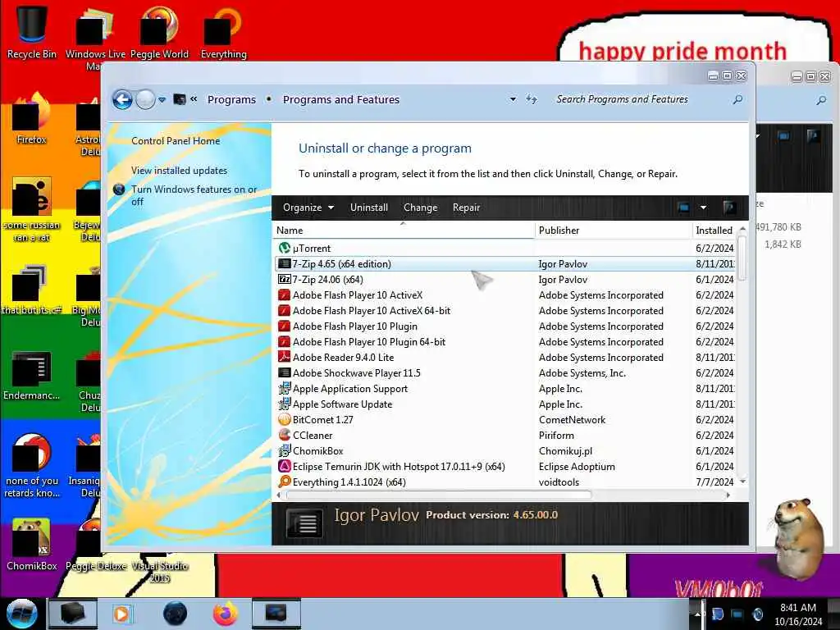The height and width of the screenshot is (630, 840).
Task: Select the Apple Application Support icon
Action: pos(284,388)
